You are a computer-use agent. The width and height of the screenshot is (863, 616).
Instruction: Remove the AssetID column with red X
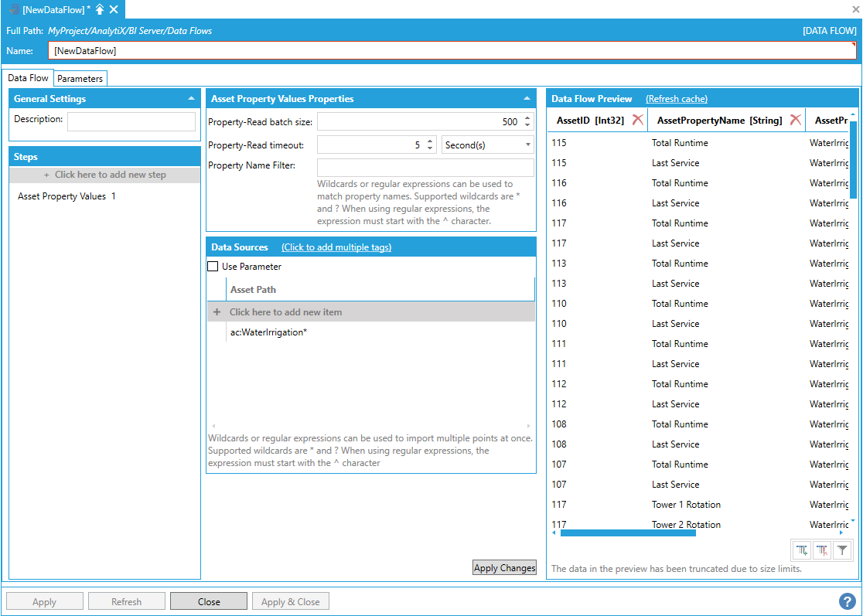[637, 120]
